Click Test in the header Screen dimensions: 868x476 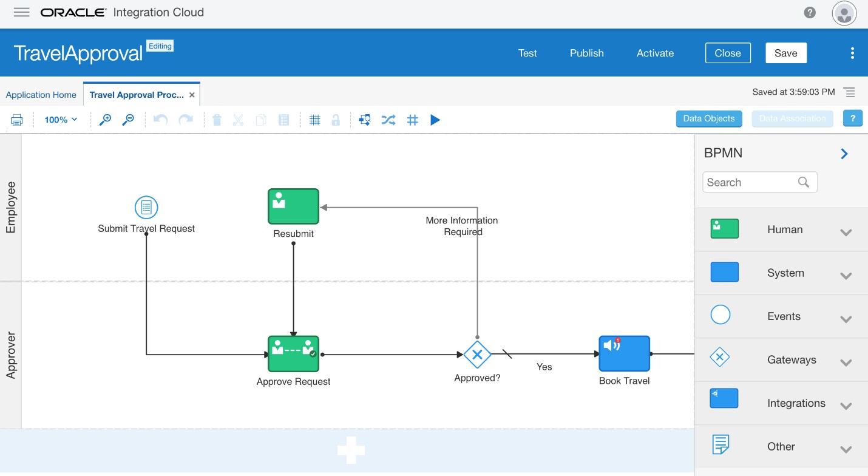[527, 53]
